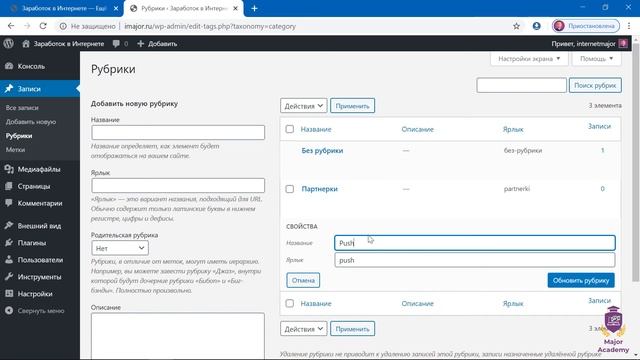The width and height of the screenshot is (640, 360).
Task: Click the quick edit name field with Push
Action: click(x=475, y=243)
